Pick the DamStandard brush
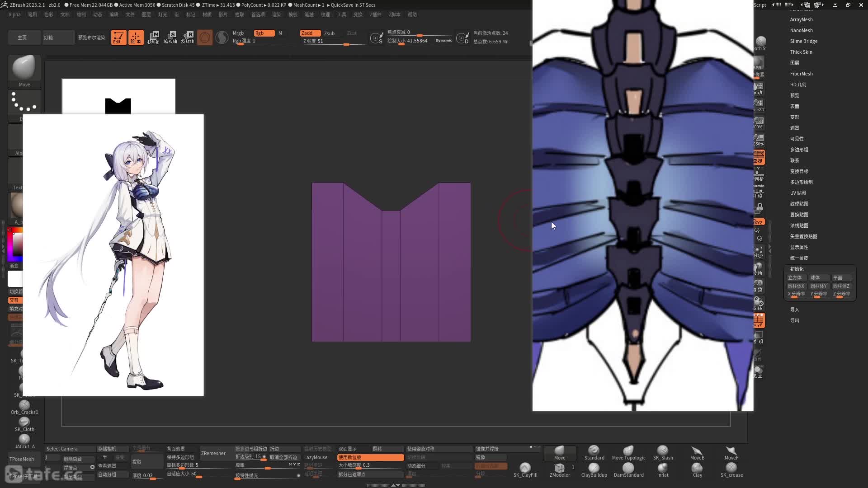868x488 pixels. coord(628,470)
